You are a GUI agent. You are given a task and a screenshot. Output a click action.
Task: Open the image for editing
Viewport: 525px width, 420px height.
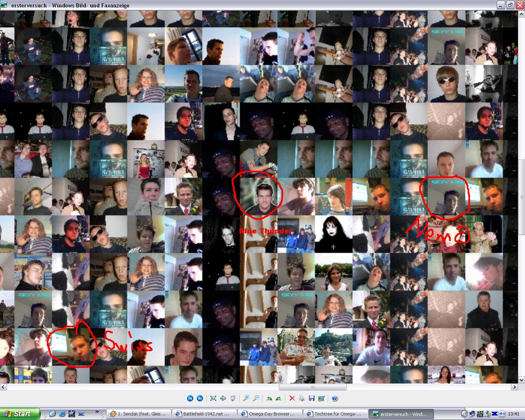322,398
